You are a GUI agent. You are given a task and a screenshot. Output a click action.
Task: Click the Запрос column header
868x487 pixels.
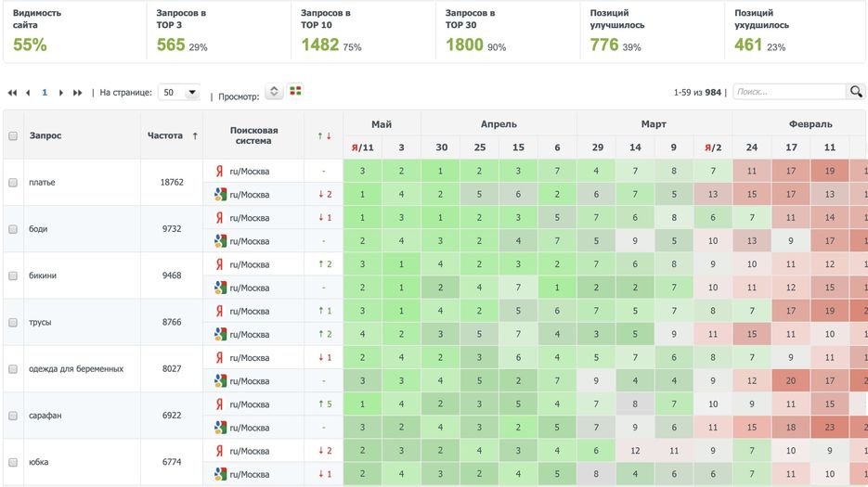[45, 135]
